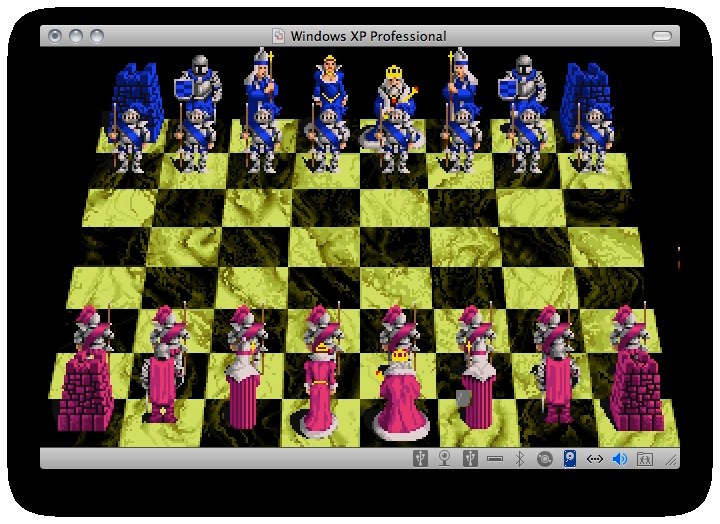This screenshot has width=720, height=524.
Task: Open the webcam device icon
Action: click(444, 458)
